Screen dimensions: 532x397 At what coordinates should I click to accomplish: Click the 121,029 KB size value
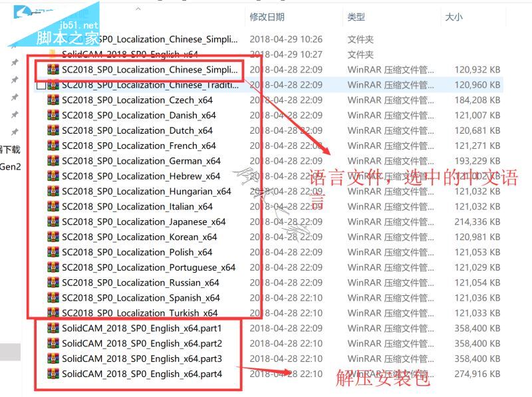click(477, 267)
